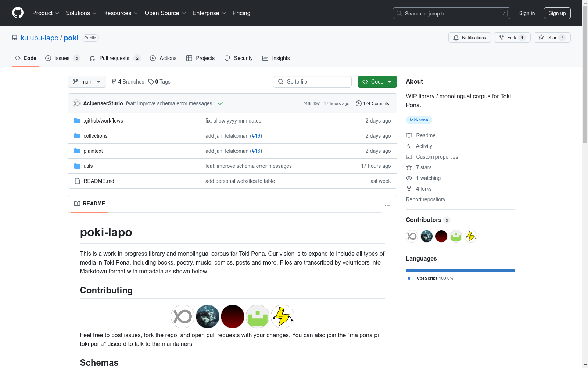Viewport: 588px width, 368px height.
Task: Expand the Product menu
Action: coord(46,13)
